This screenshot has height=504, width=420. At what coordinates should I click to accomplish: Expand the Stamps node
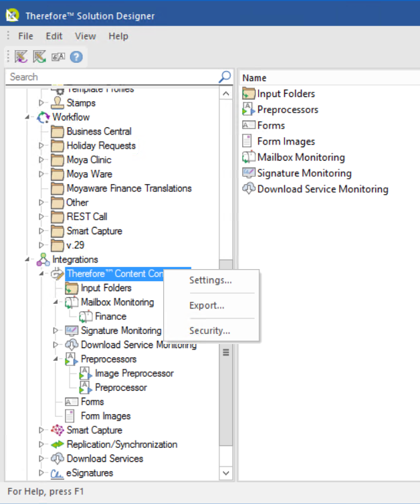[x=41, y=103]
